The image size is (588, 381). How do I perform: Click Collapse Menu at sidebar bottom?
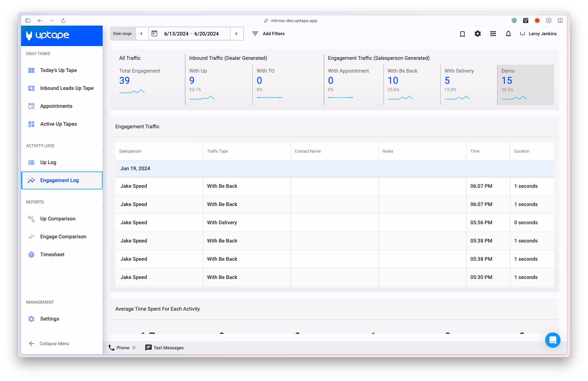(48, 344)
